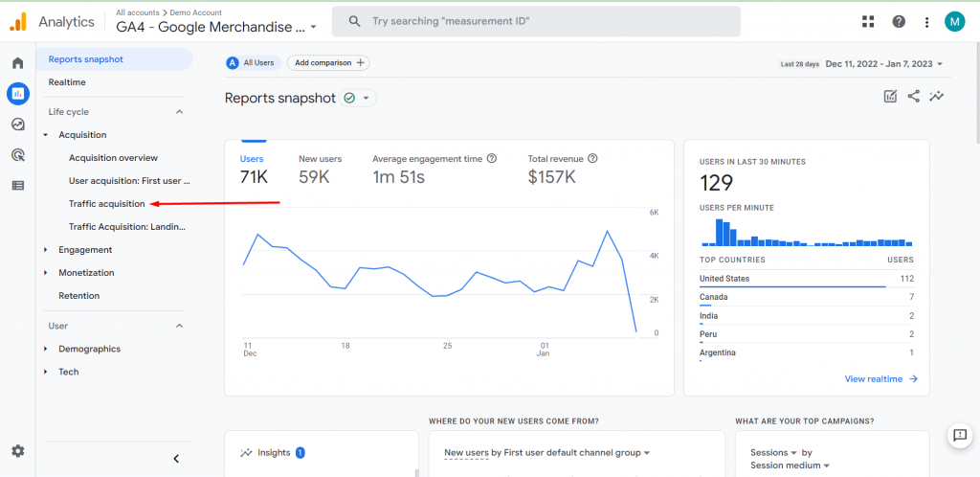The height and width of the screenshot is (477, 980).
Task: Open the Configure table icon in rail
Action: 18,185
